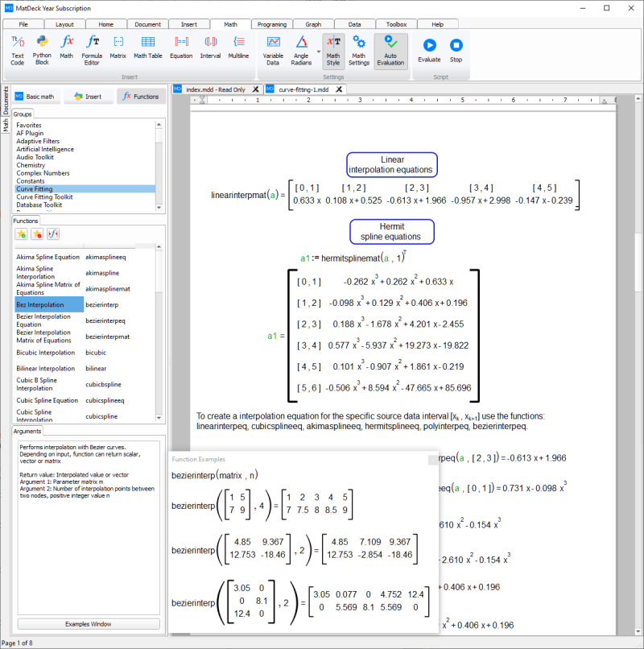Toggle Auto Evaluation

click(x=390, y=51)
